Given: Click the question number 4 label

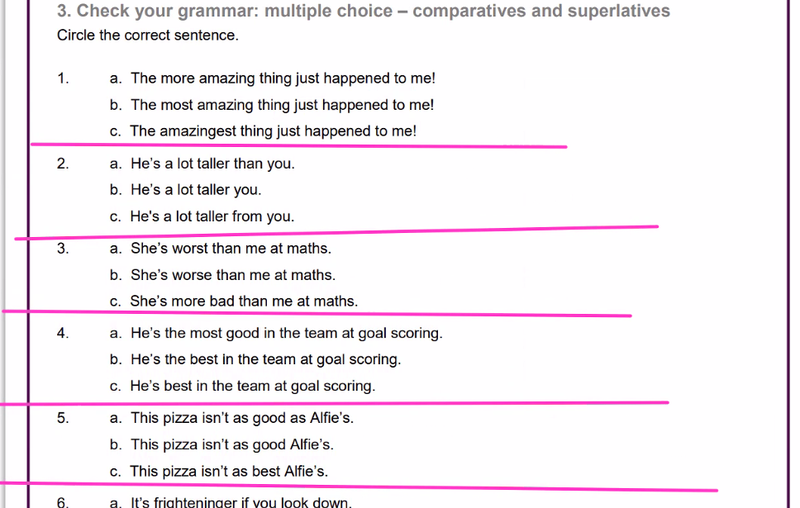Looking at the screenshot, I should click(63, 334).
